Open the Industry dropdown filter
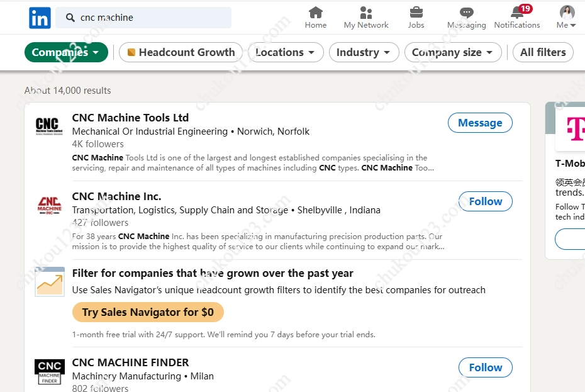Screen dimensions: 585x392 click(x=364, y=52)
